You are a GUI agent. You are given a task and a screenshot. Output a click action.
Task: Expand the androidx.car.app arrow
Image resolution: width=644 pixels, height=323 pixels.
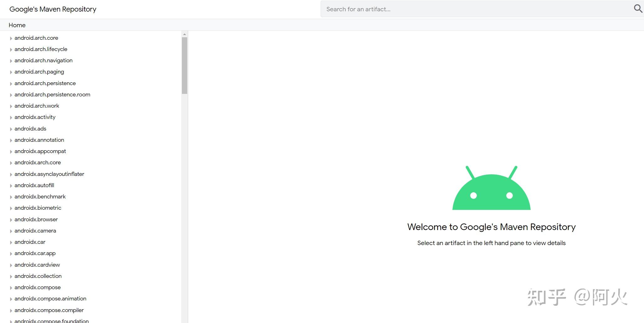[11, 254]
